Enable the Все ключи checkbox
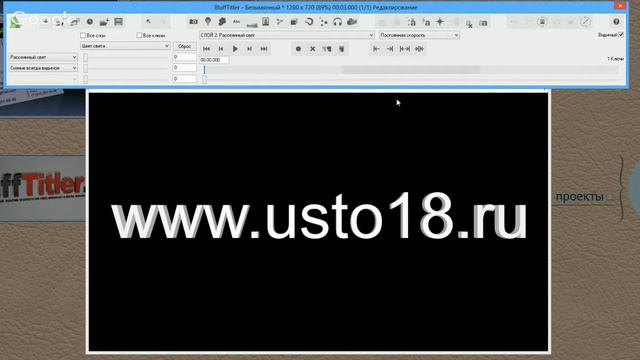The height and width of the screenshot is (360, 640). [139, 36]
